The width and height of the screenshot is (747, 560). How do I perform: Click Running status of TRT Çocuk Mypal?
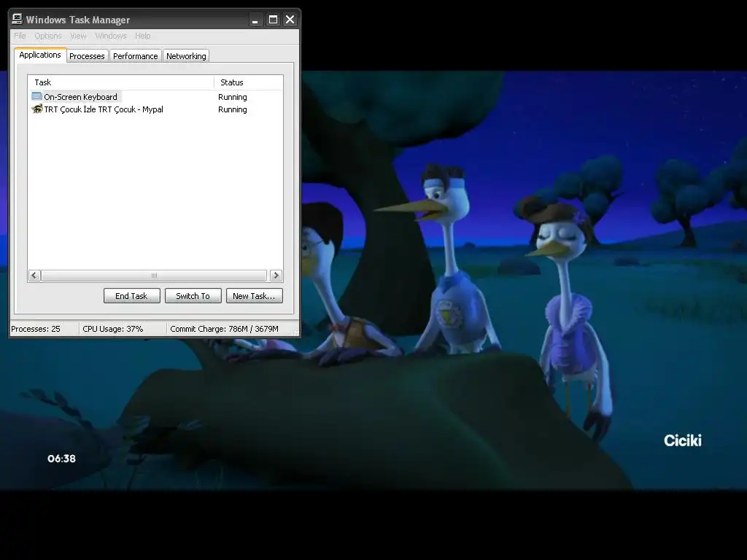[233, 109]
